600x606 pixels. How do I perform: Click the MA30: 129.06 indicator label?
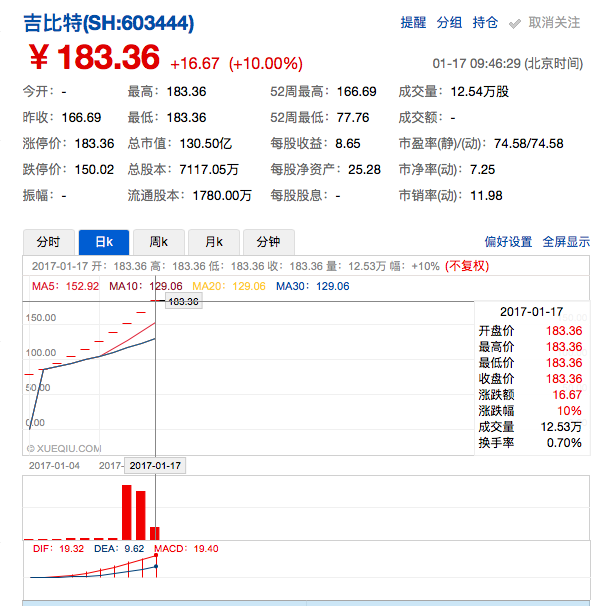312,286
